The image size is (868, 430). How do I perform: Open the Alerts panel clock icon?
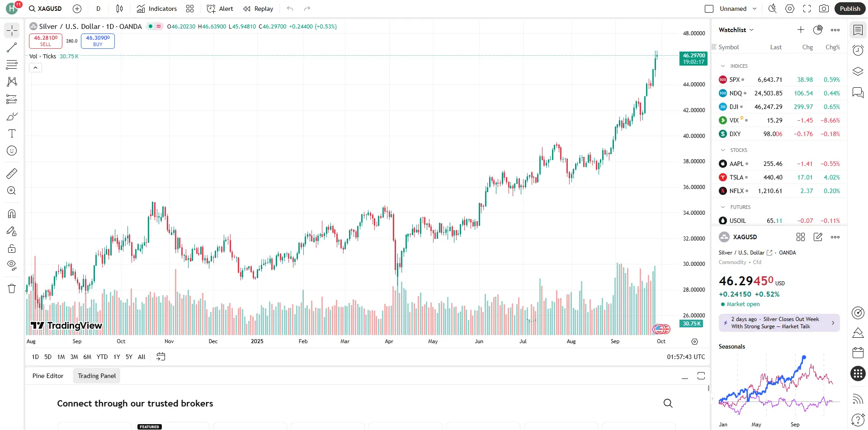858,50
